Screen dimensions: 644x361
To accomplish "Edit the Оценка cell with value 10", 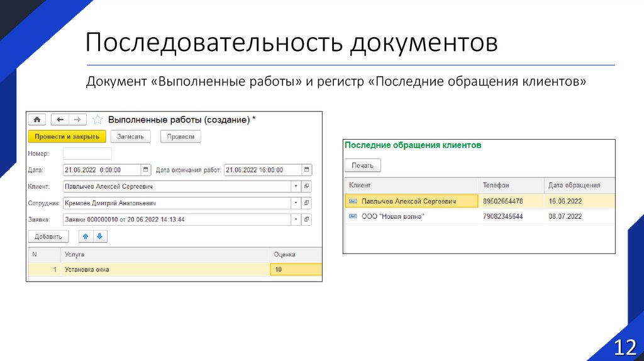I will (x=296, y=269).
